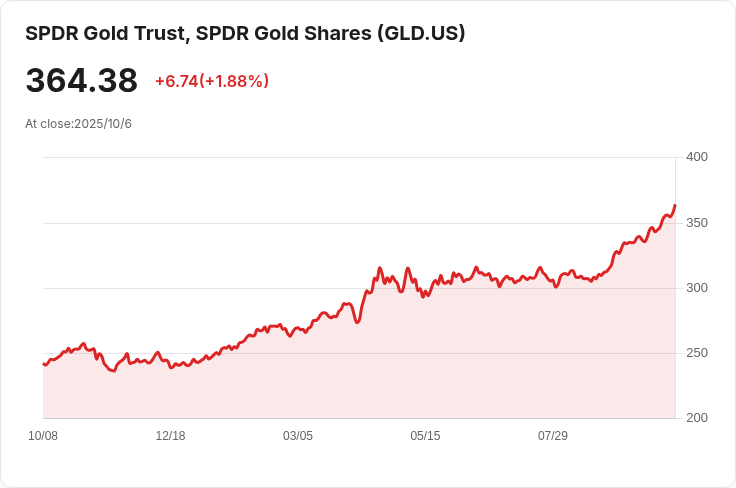Viewport: 736px width, 488px height.
Task: Click the price line directly above 12/18
Action: (170, 367)
